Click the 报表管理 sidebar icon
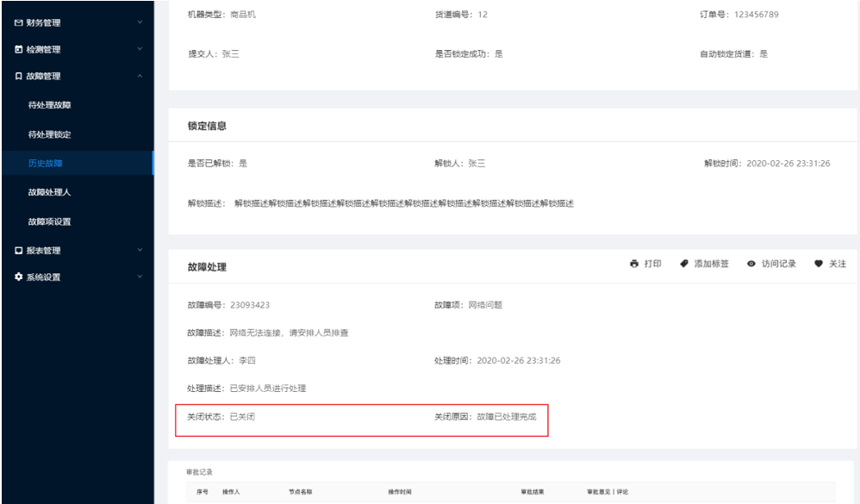The image size is (860, 504). point(19,251)
